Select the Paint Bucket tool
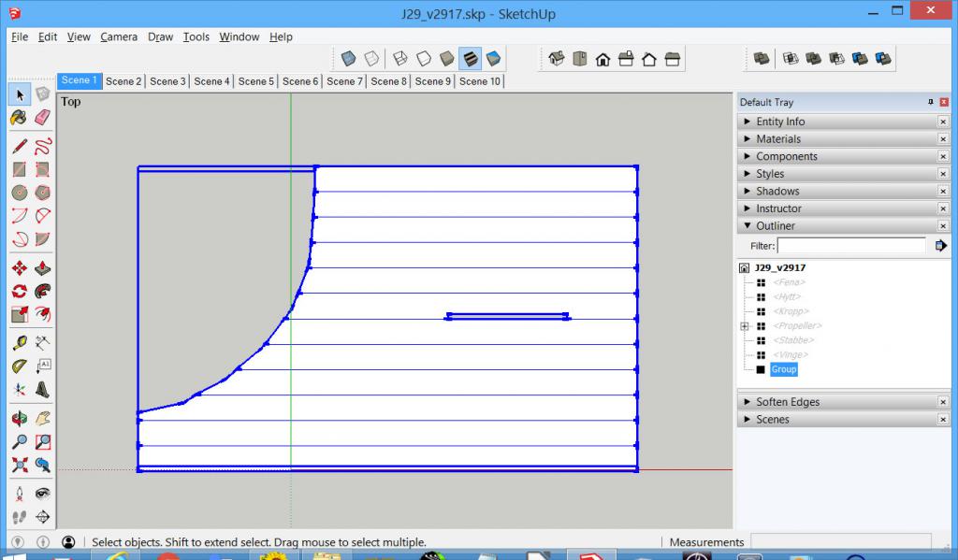The width and height of the screenshot is (958, 560). [x=19, y=118]
